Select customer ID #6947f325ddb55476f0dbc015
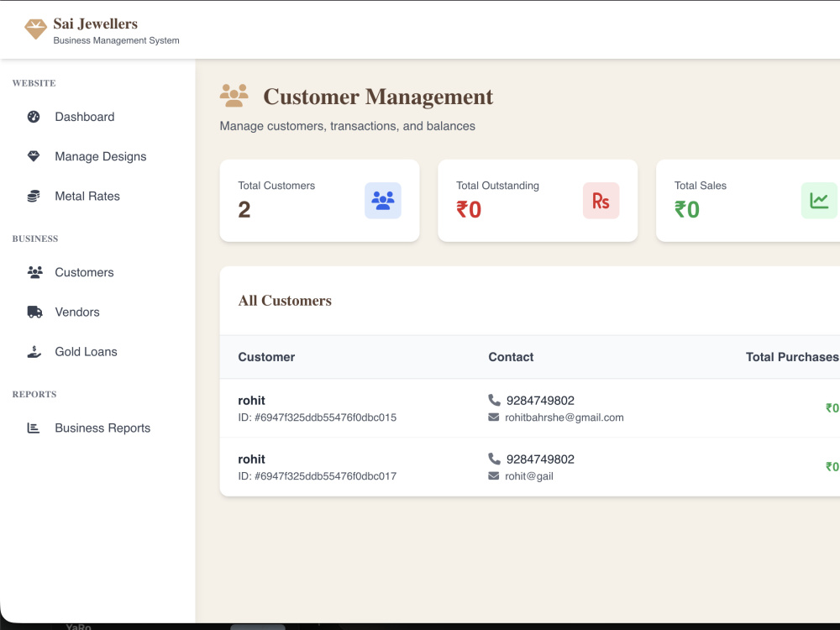 pos(318,417)
